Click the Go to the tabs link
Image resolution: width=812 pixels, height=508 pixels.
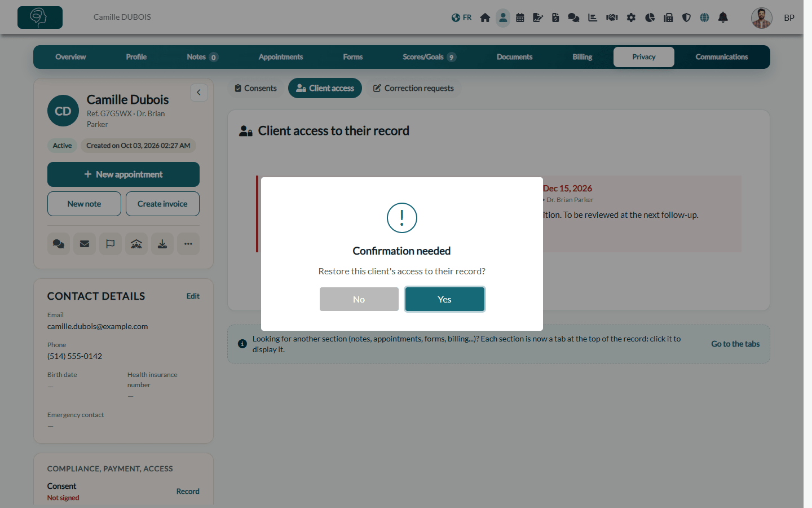(735, 344)
